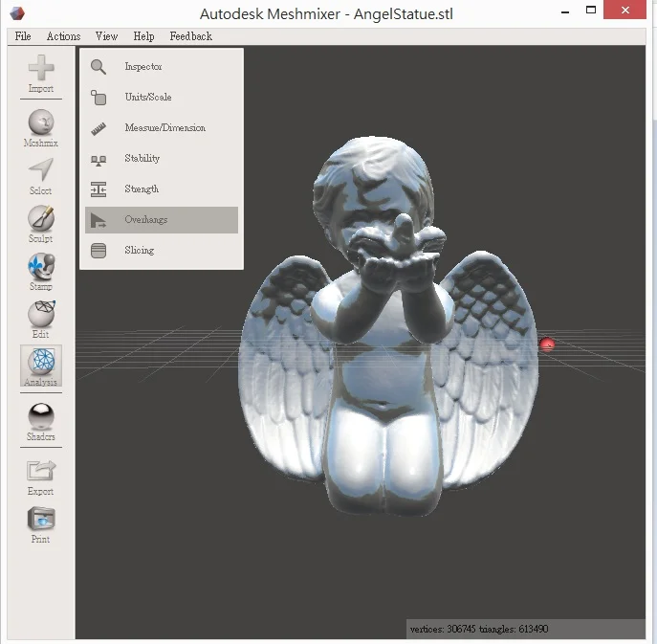Click the Meshmixer logo in the title bar
The image size is (657, 644).
[17, 13]
